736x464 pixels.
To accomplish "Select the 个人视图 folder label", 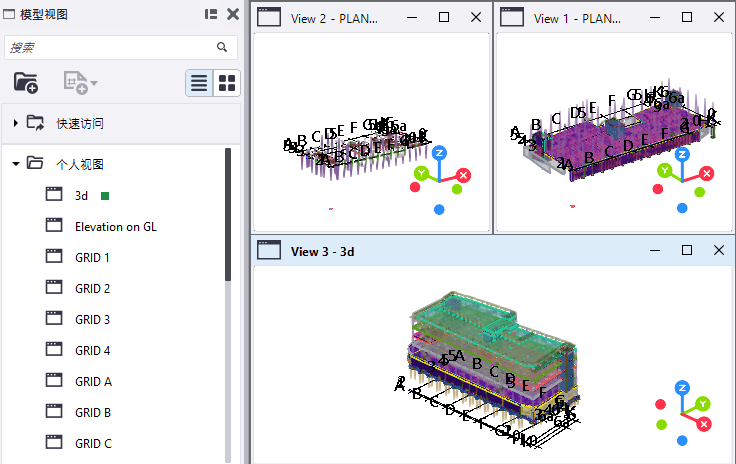I will coord(80,164).
